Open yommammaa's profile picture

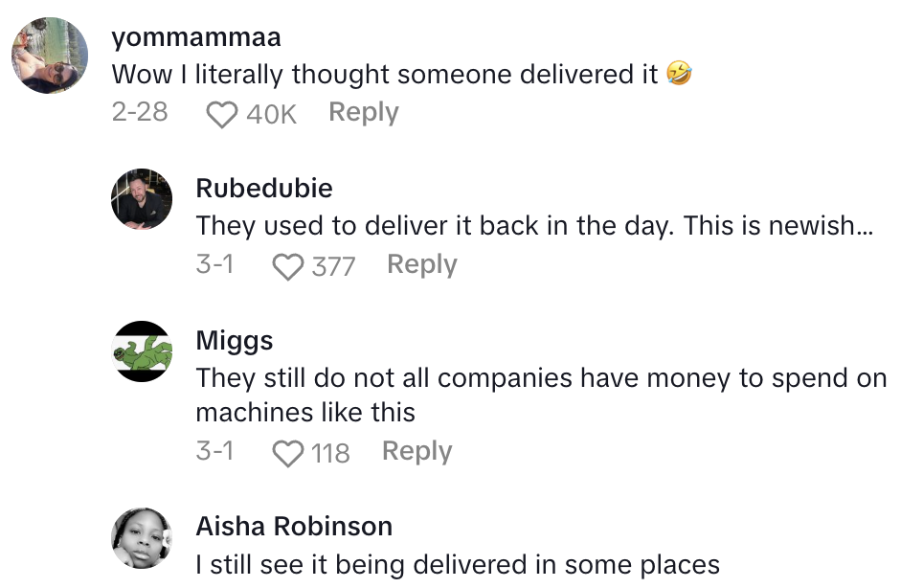click(49, 56)
